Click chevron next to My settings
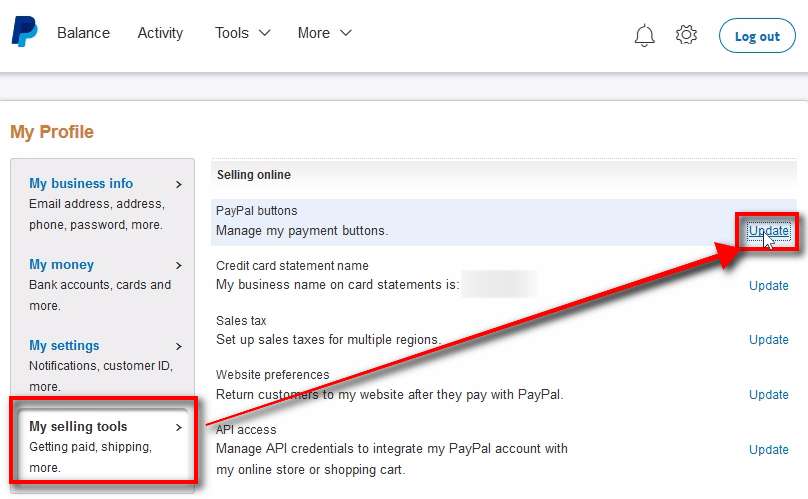 179,346
